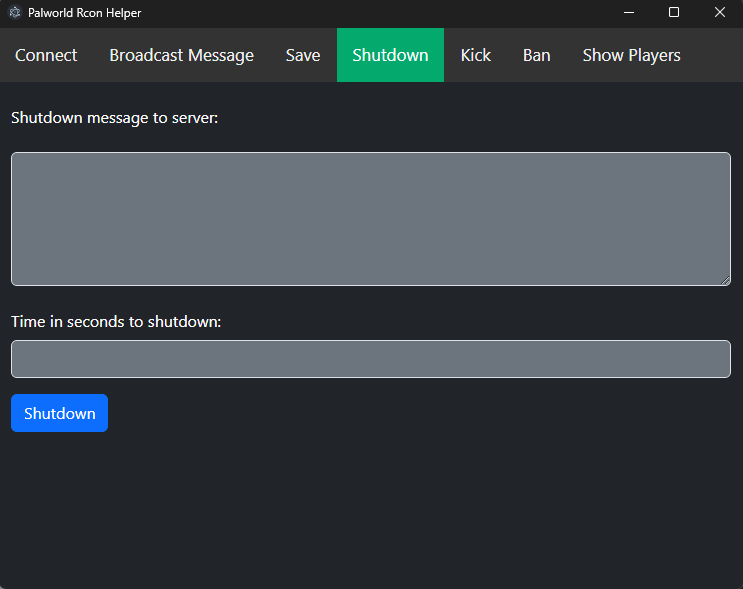Click the Palworld Rcon Helper app icon
743x589 pixels.
15,12
